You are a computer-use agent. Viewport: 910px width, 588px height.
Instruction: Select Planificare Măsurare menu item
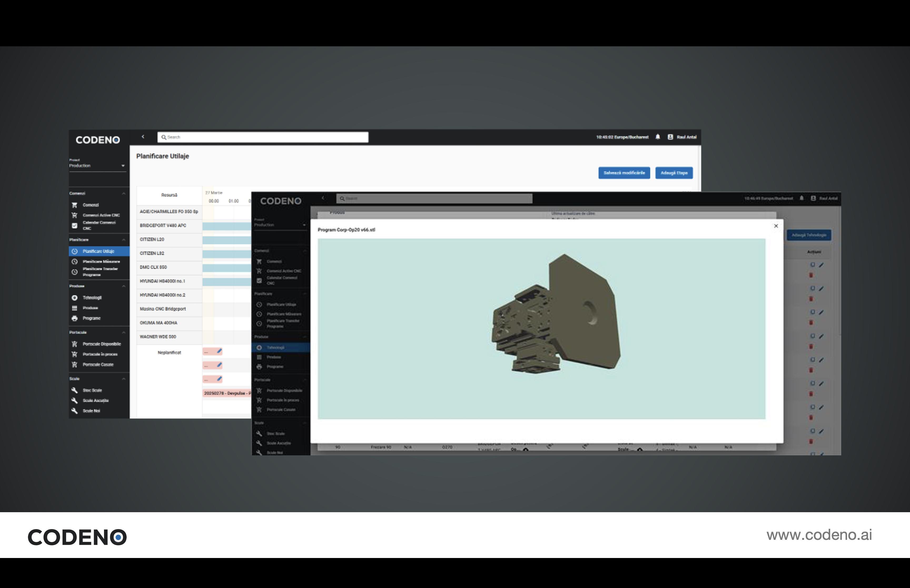pos(101,262)
